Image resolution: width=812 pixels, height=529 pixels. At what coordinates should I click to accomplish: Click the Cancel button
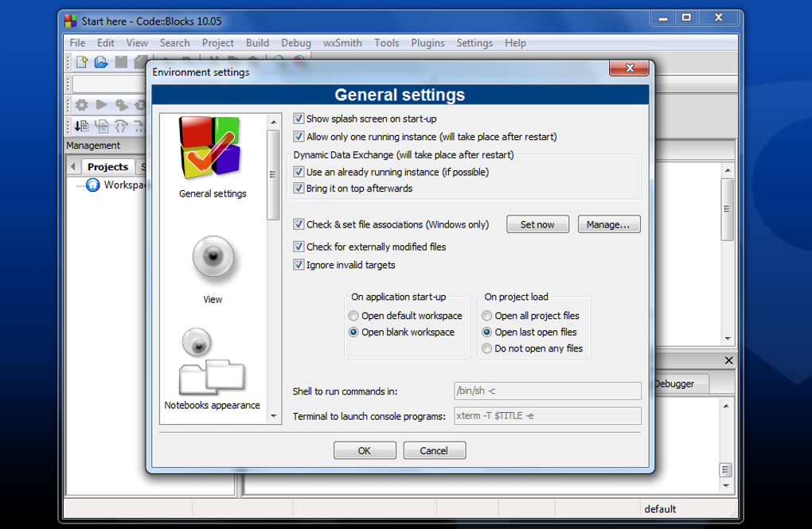pos(435,450)
